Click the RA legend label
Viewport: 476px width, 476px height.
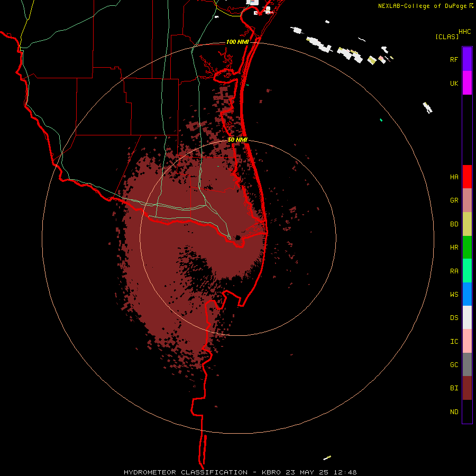454,271
